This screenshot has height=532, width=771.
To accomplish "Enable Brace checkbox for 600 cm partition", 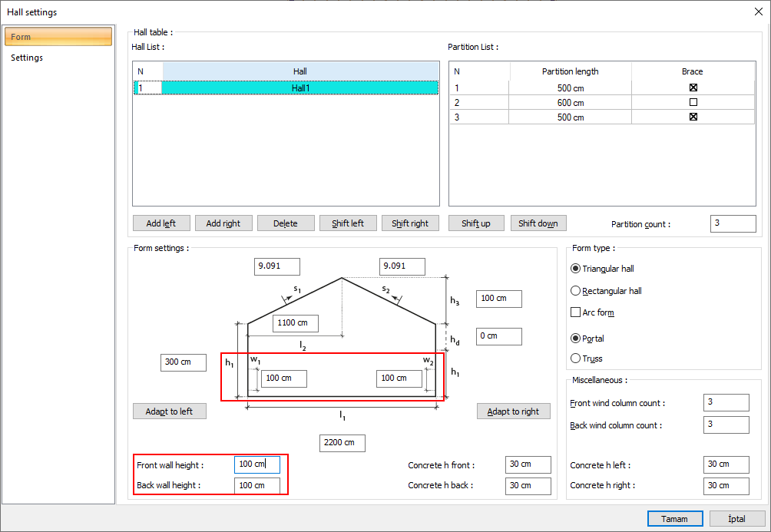I will (693, 102).
